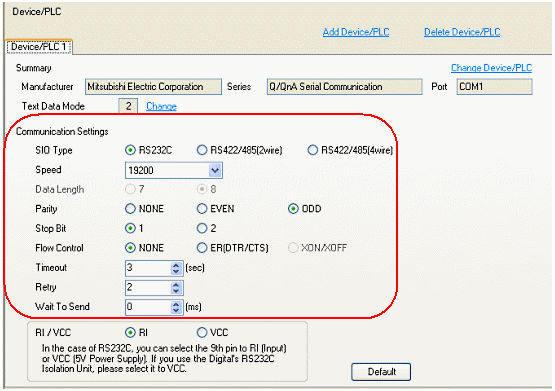Decrease the Timeout value with down arrow
The image size is (555, 391).
176,271
